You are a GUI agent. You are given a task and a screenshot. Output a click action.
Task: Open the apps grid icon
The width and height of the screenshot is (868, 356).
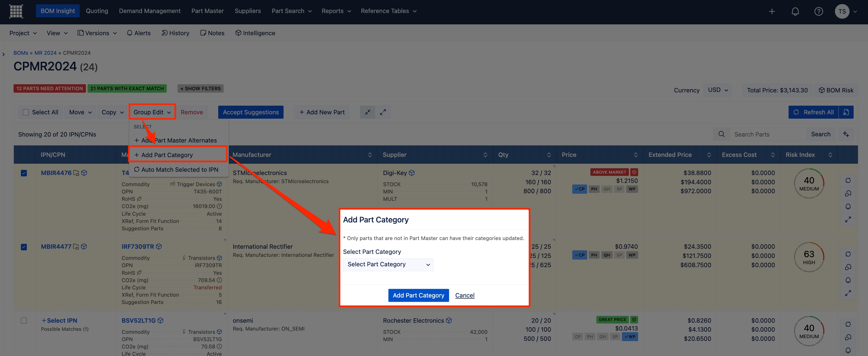point(16,11)
